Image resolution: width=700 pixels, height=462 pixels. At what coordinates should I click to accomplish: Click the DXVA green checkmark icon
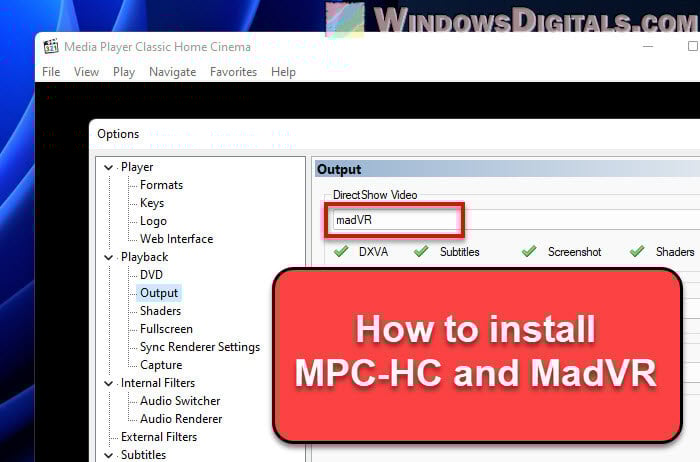click(341, 251)
